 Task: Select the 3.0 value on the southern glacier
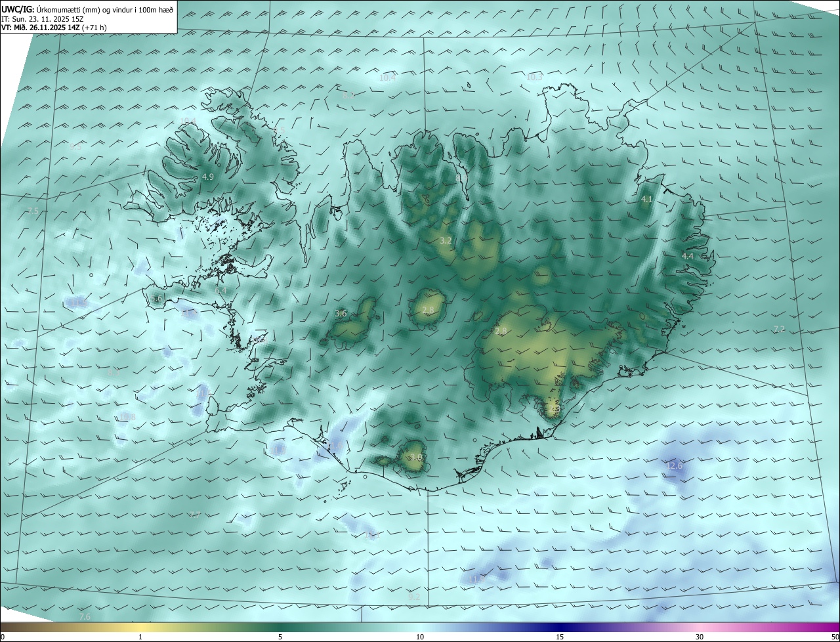(x=416, y=457)
